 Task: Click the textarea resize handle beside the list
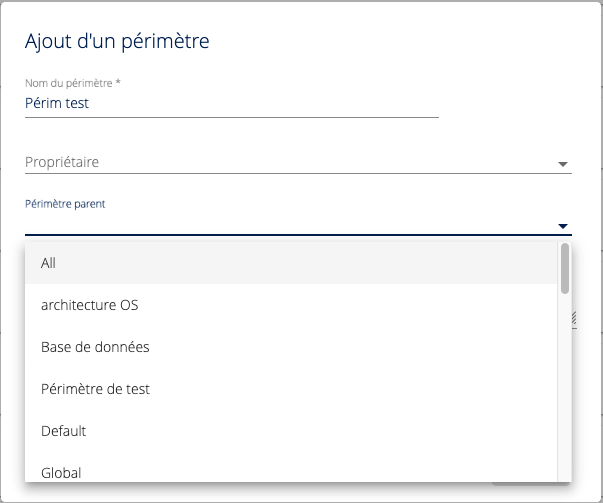(575, 319)
